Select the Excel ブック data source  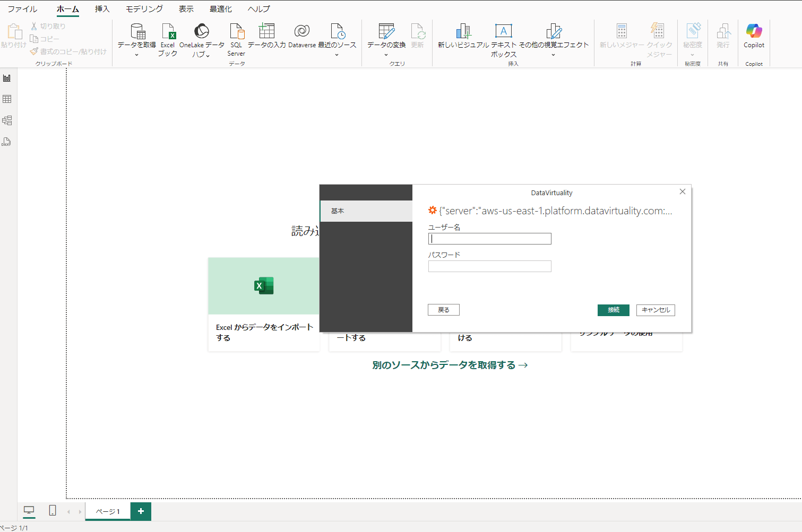click(x=168, y=37)
